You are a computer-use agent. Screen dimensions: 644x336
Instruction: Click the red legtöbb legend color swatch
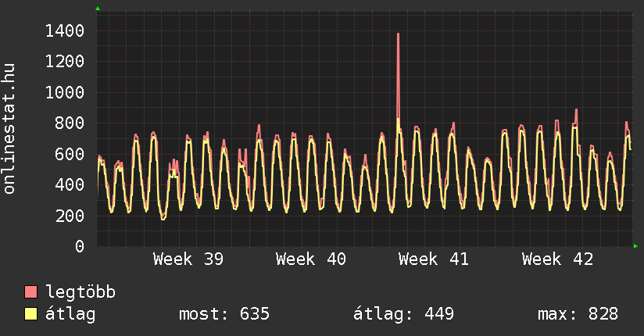pyautogui.click(x=30, y=292)
